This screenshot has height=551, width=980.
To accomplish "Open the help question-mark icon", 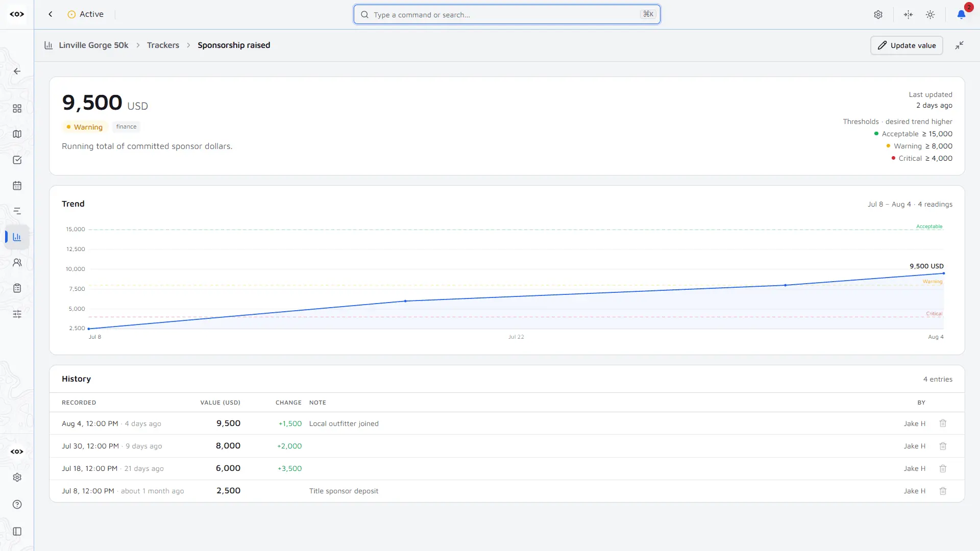I will [17, 505].
